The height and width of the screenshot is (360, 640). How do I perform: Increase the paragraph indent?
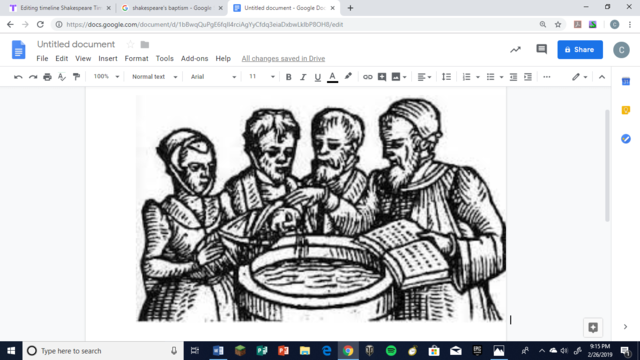tap(528, 77)
